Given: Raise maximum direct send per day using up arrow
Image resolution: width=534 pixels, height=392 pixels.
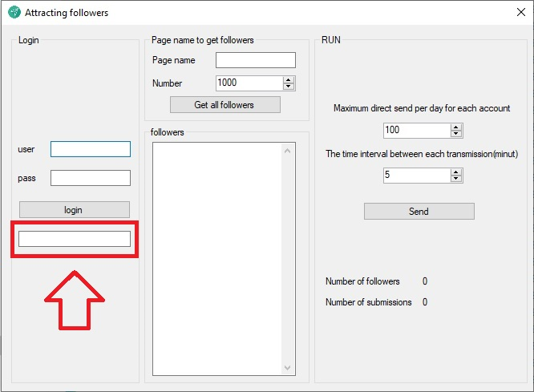Looking at the screenshot, I should [x=456, y=127].
